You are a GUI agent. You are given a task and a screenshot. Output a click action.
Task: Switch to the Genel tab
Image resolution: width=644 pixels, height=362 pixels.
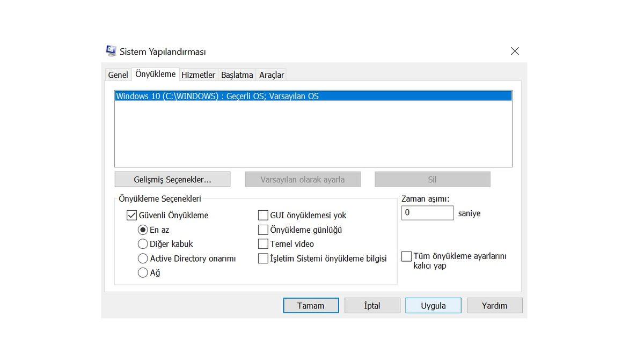click(x=118, y=75)
